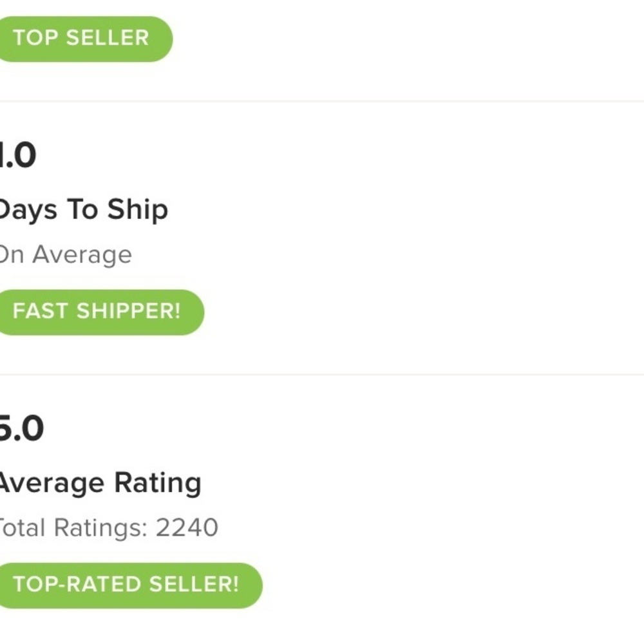This screenshot has height=644, width=644.
Task: Open the Days To Ship heading
Action: click(x=83, y=210)
